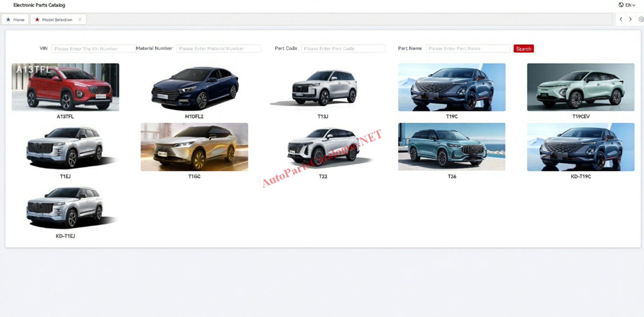This screenshot has height=317, width=644.
Task: Close the Model Selection tab
Action: [x=80, y=20]
